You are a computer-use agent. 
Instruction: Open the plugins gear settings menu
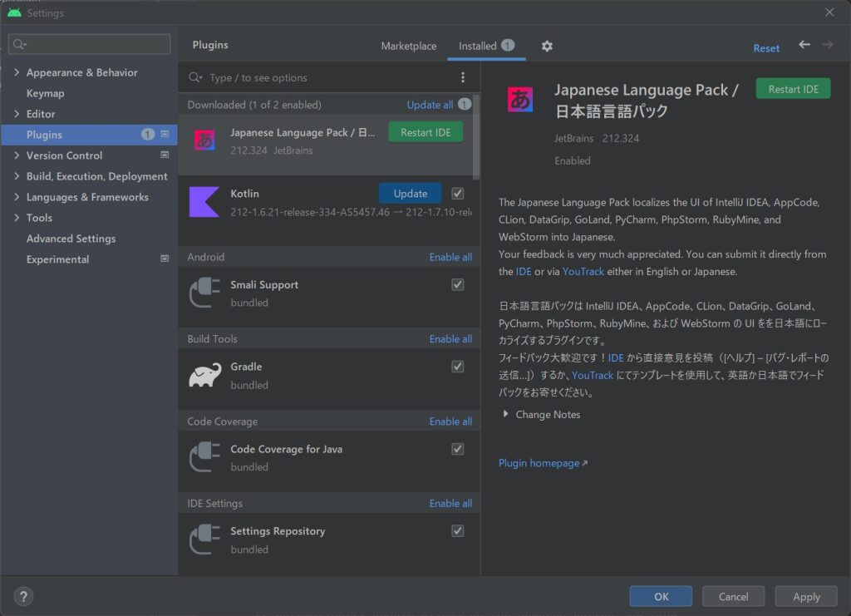coord(547,46)
